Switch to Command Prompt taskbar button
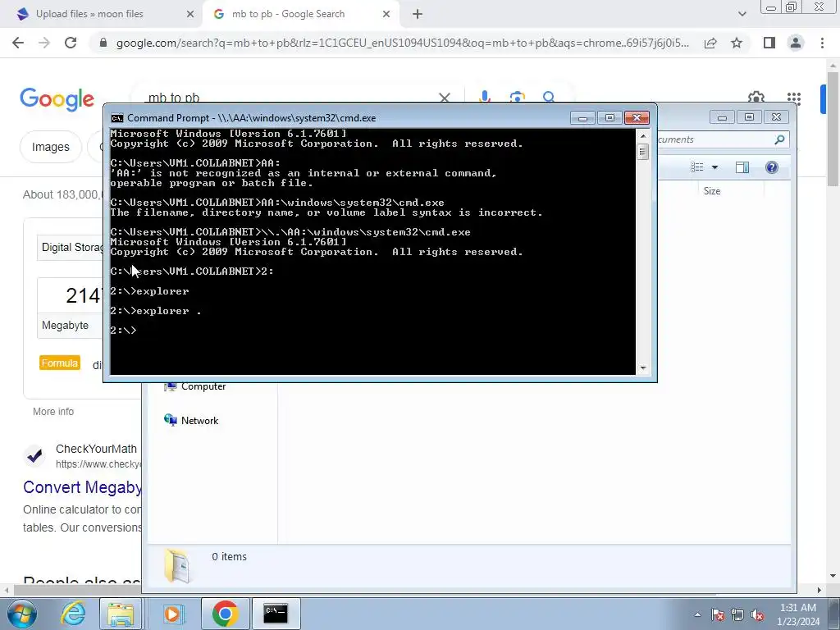Screen dimensions: 840x630 [x=276, y=614]
